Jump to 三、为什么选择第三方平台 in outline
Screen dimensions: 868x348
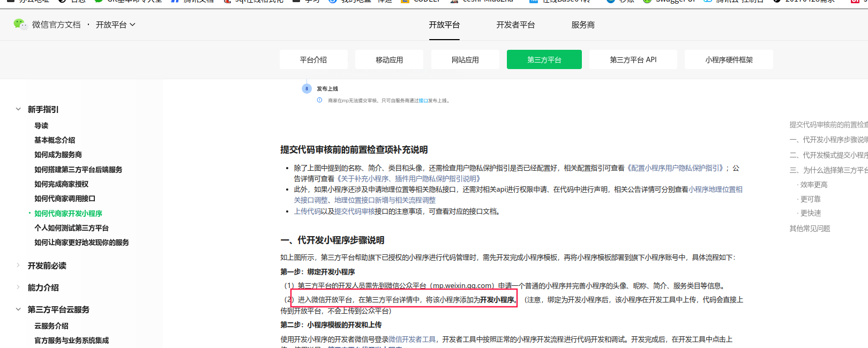click(x=828, y=170)
